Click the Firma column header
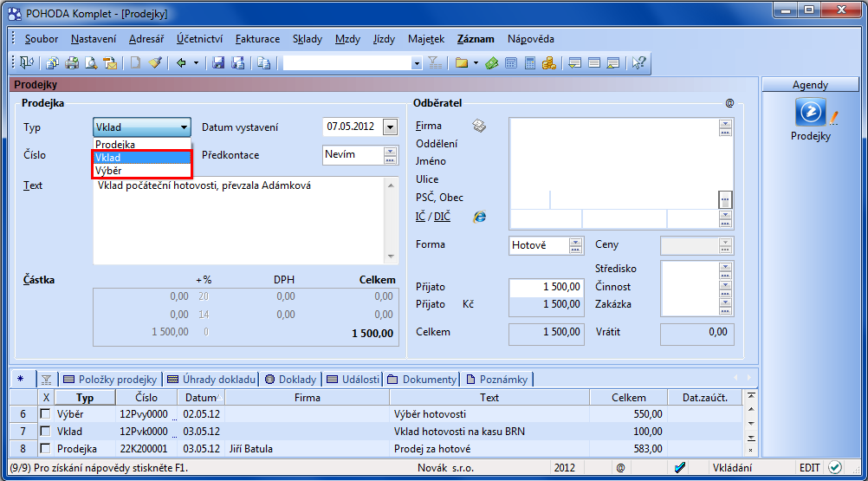This screenshot has height=481, width=868. point(308,398)
